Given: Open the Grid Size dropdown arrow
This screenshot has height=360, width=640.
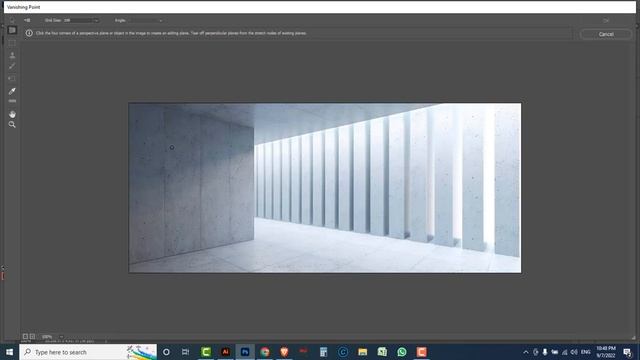Looking at the screenshot, I should (x=96, y=20).
